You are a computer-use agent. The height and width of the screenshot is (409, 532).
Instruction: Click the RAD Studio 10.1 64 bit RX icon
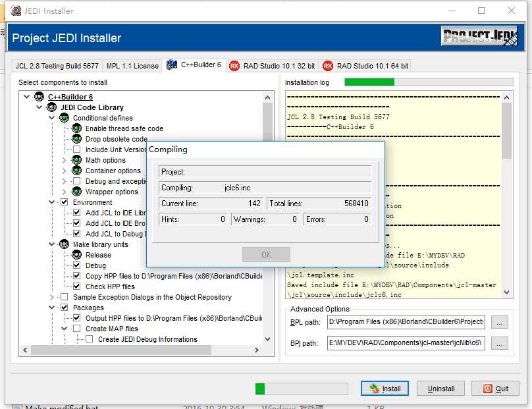click(328, 66)
